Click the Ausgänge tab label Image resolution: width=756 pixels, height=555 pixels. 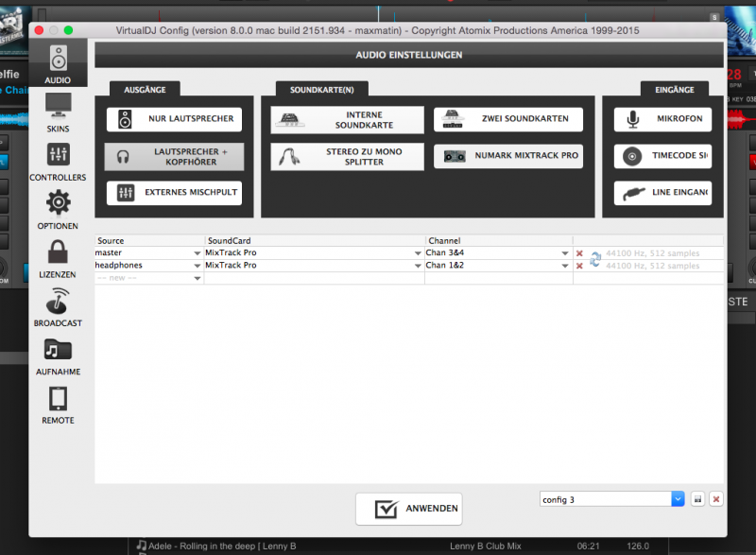145,90
